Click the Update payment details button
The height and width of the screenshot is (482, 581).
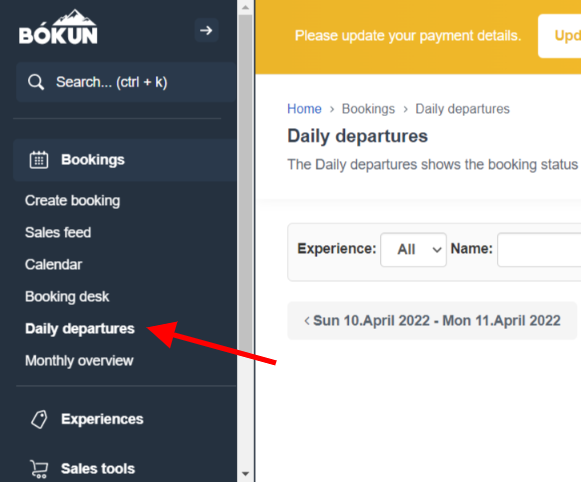(560, 36)
